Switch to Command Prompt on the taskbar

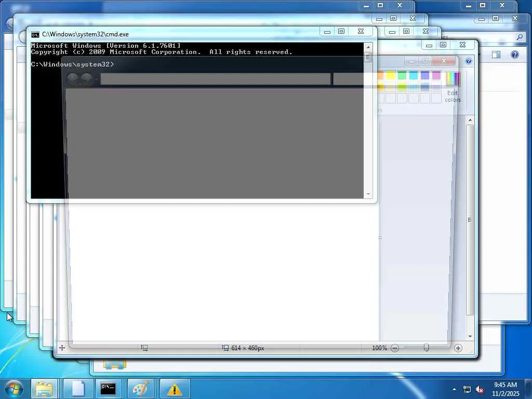coord(108,389)
